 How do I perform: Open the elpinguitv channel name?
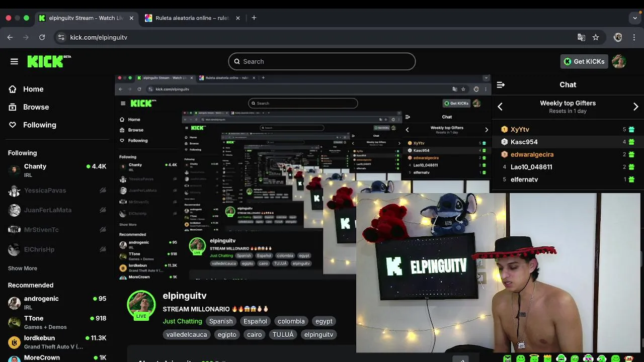pos(185,296)
